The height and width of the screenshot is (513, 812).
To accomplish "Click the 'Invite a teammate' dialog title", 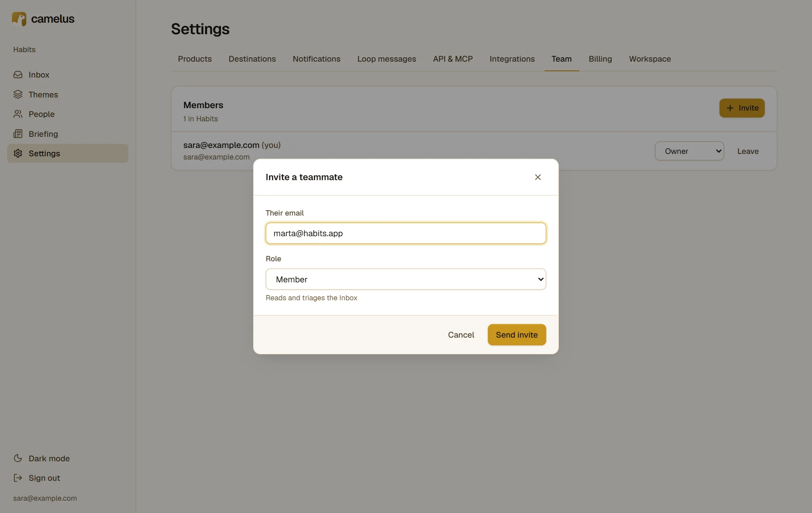I will click(304, 177).
